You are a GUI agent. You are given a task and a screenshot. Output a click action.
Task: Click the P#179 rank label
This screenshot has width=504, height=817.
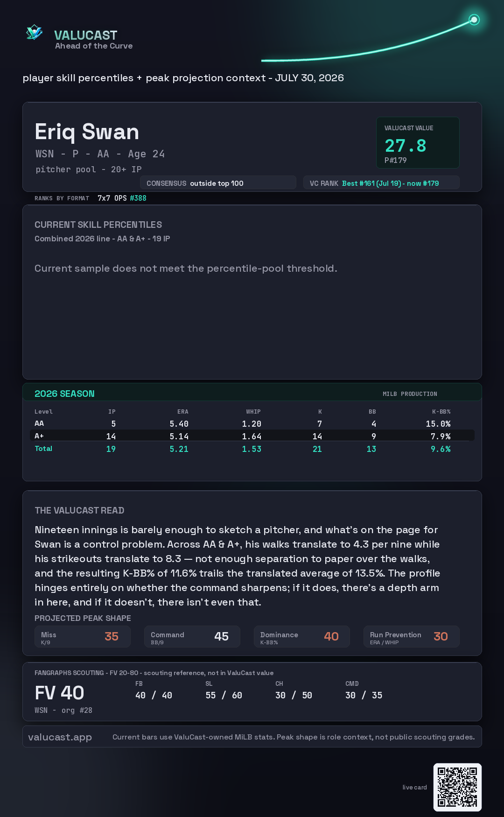(396, 160)
